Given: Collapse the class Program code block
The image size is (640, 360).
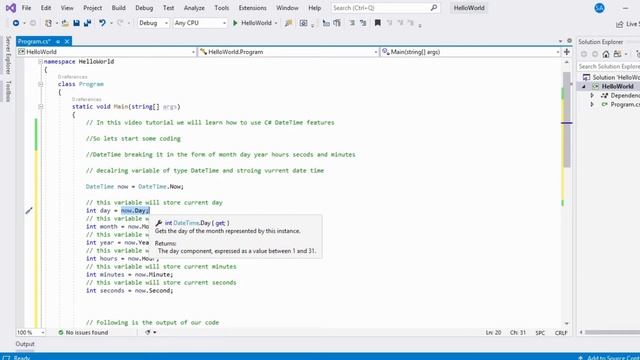Looking at the screenshot, I should [40, 84].
